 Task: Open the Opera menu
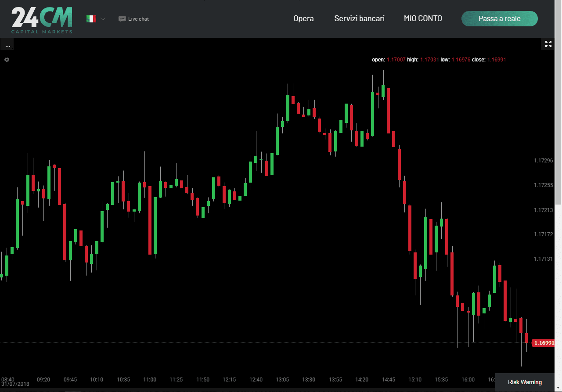click(x=303, y=18)
